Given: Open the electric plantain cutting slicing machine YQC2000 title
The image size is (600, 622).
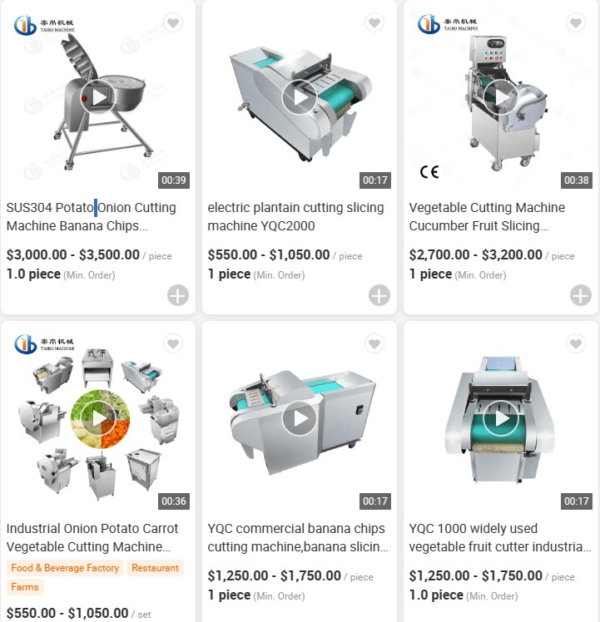Looking at the screenshot, I should [296, 217].
